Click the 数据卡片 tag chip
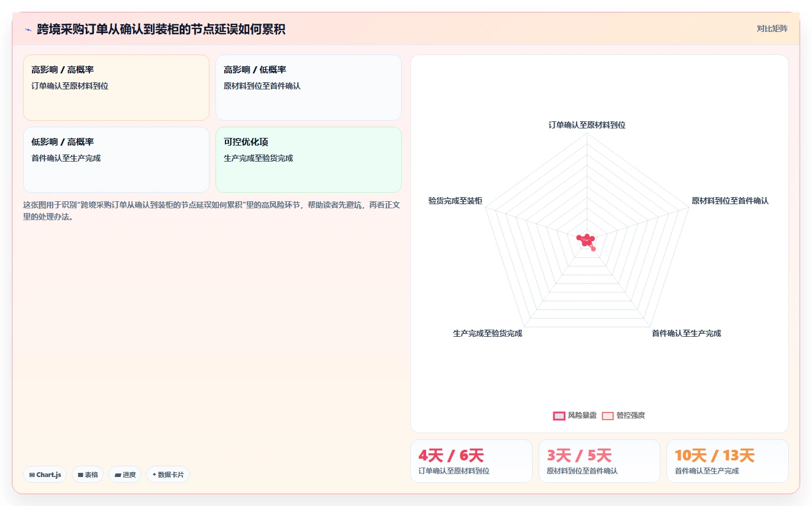The height and width of the screenshot is (506, 812). (168, 475)
